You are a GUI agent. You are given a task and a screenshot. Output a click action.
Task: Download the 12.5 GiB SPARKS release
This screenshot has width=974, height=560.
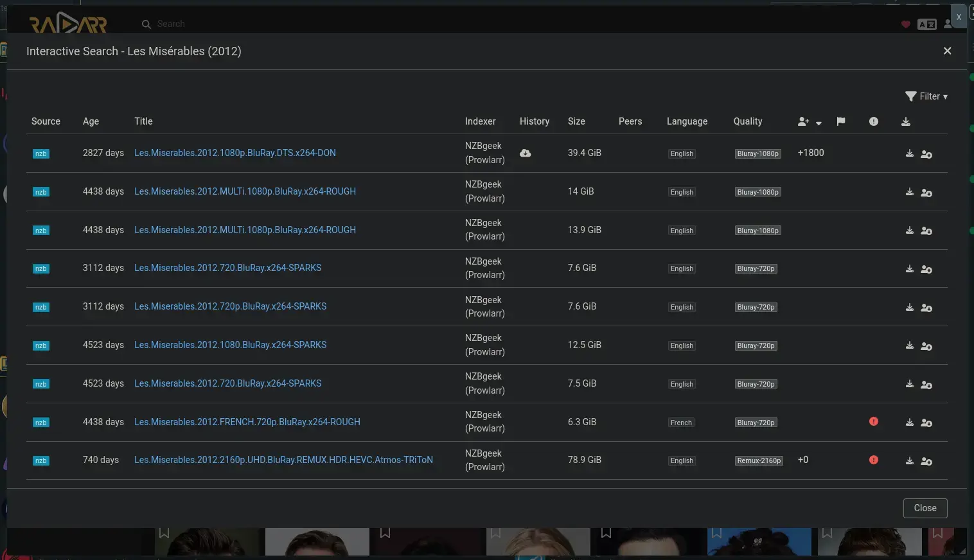[x=909, y=346]
